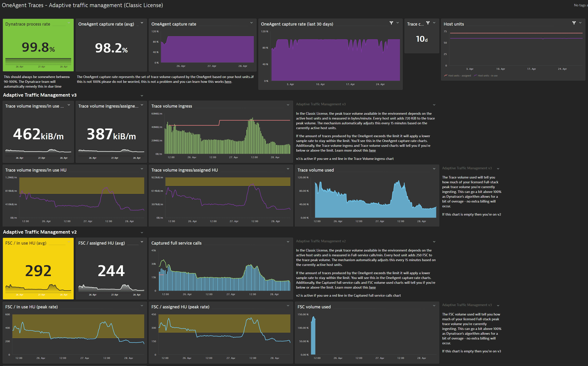The height and width of the screenshot is (366, 588).
Task: Open the Captured full service calls dropdown
Action: point(288,242)
